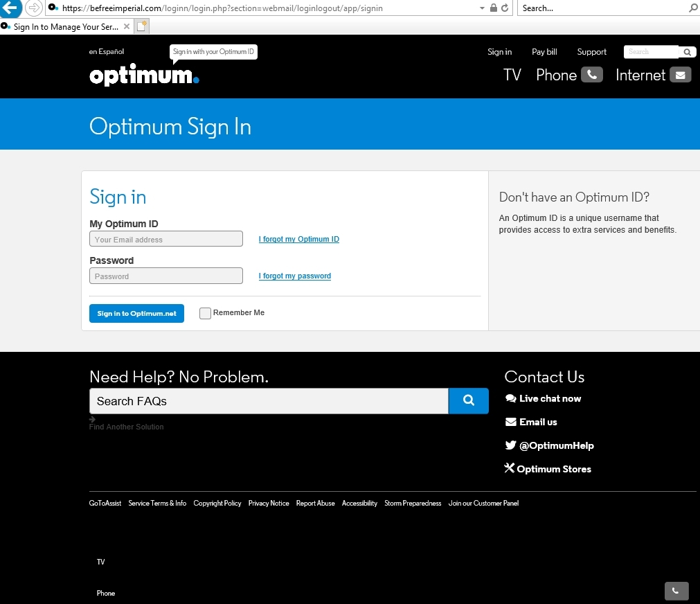Enable the Remember Me checkbox
The height and width of the screenshot is (604, 700).
(205, 313)
